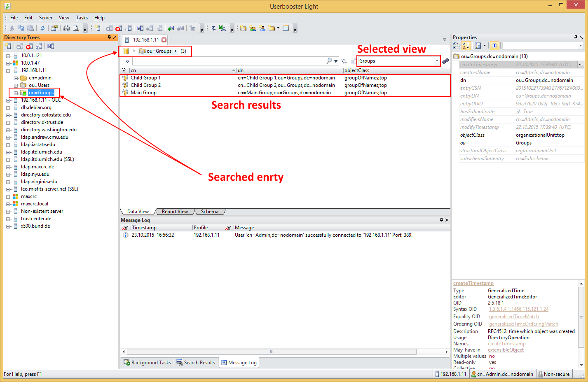Image resolution: width=588 pixels, height=382 pixels.
Task: Click the New server icon in Directory Trees panel
Action: [x=8, y=46]
